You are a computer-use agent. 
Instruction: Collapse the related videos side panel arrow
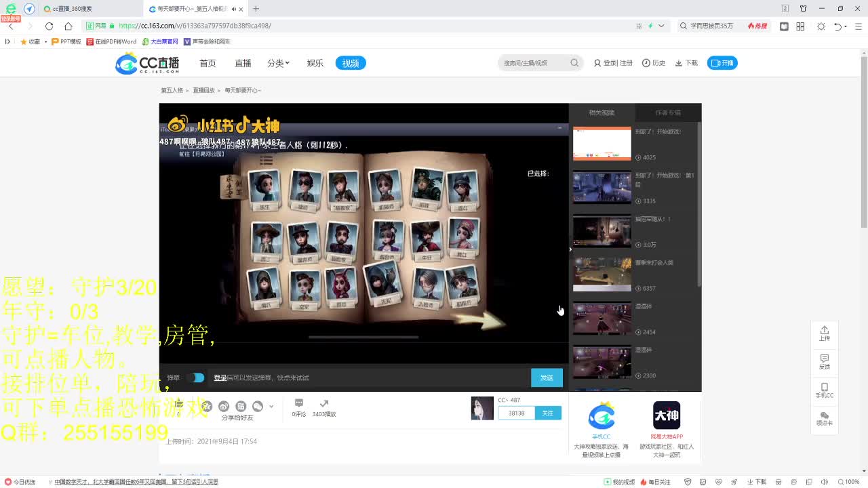[570, 249]
